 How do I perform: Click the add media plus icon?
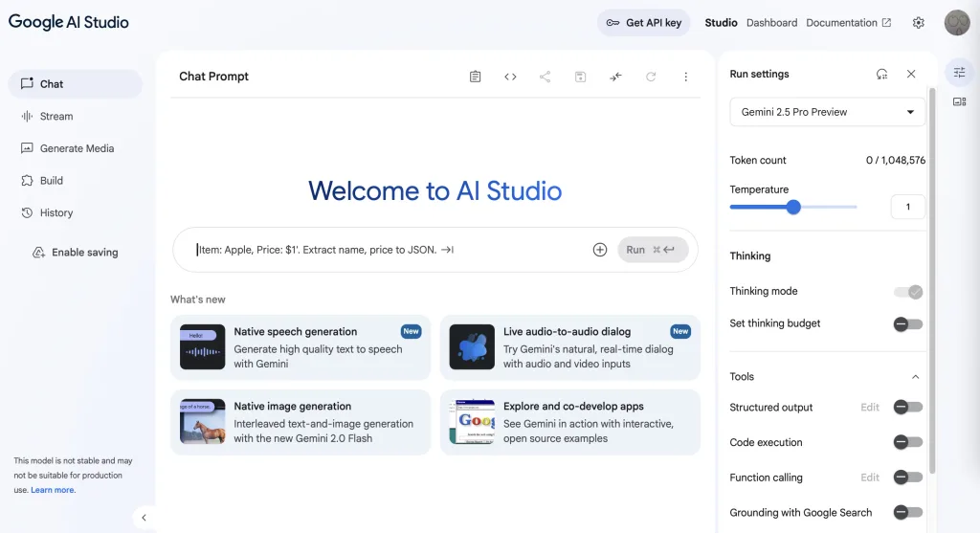[599, 250]
